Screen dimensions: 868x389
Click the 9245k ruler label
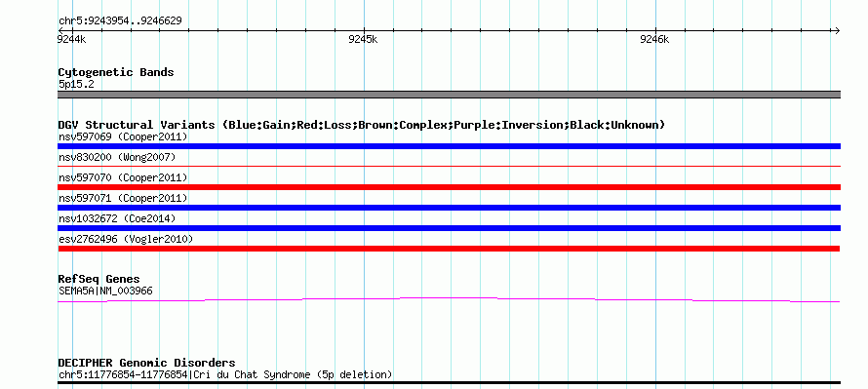363,39
